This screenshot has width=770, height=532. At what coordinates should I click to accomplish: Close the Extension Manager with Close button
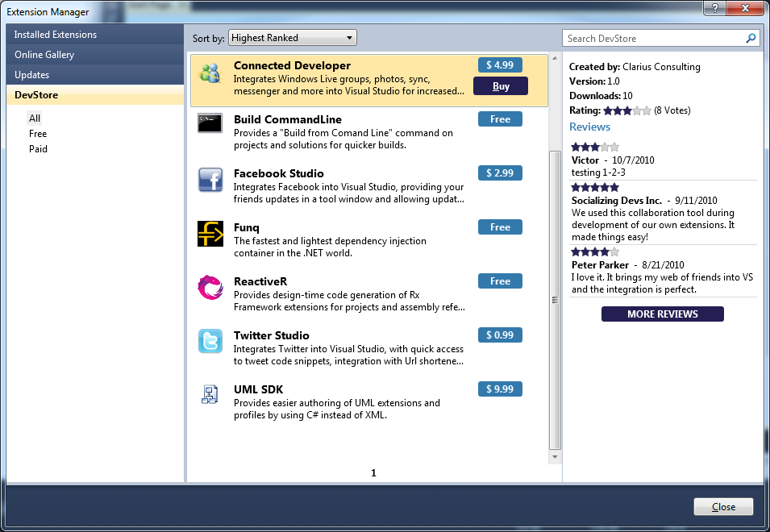pos(723,506)
